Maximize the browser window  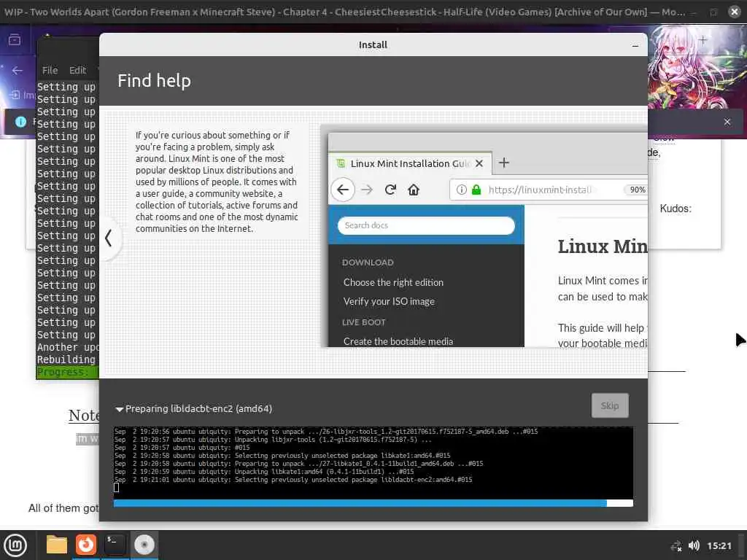pos(713,12)
